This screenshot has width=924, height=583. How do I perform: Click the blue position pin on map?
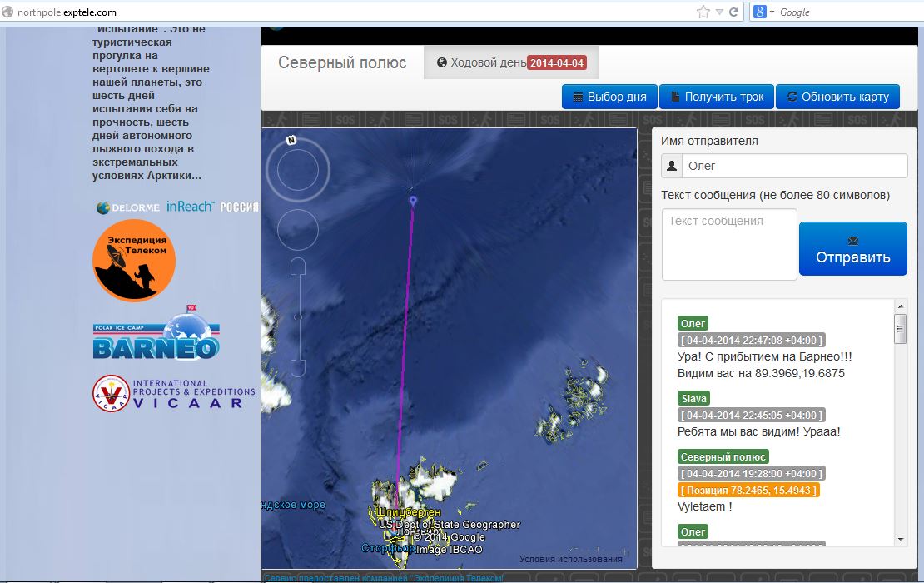(x=413, y=201)
